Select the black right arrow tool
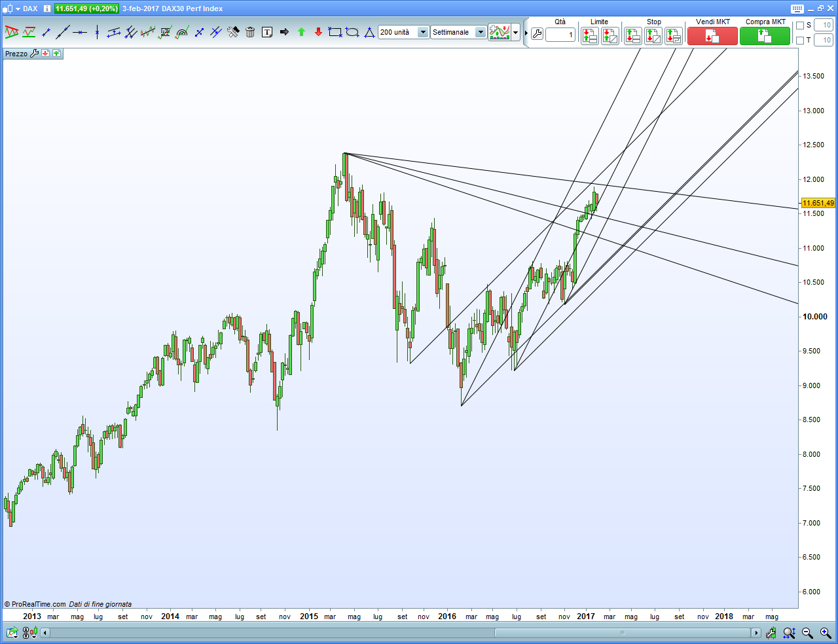 pyautogui.click(x=284, y=32)
